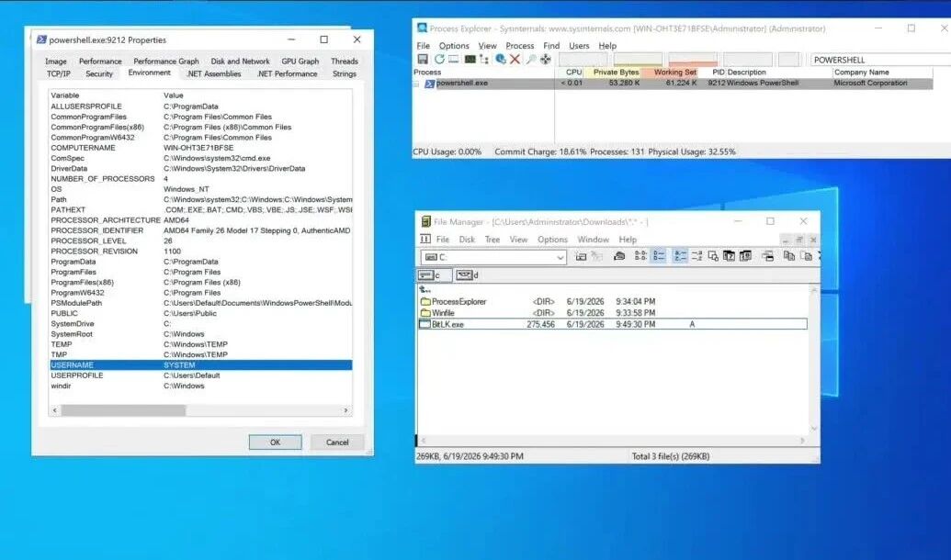
Task: Switch to the TCP/IP tab
Action: [59, 74]
